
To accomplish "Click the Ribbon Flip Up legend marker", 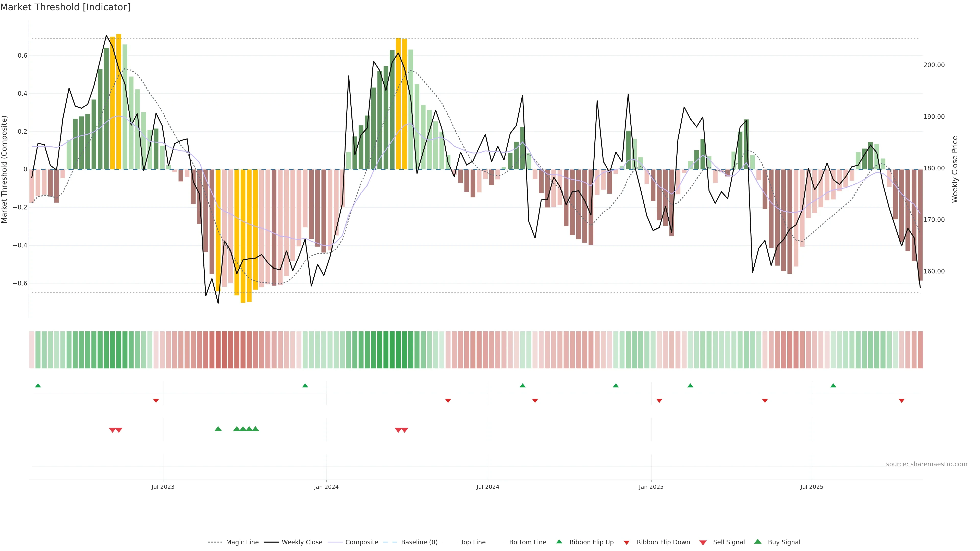I will click(x=559, y=542).
